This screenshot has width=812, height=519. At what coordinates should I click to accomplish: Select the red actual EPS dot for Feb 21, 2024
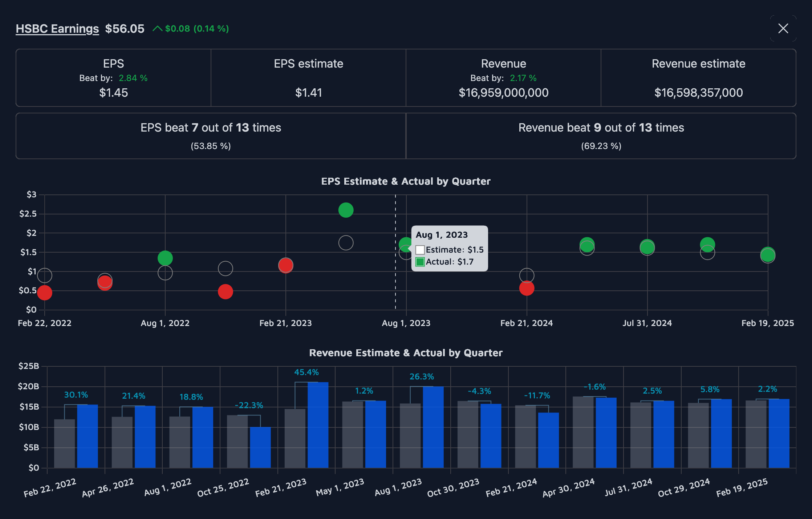[x=527, y=288]
